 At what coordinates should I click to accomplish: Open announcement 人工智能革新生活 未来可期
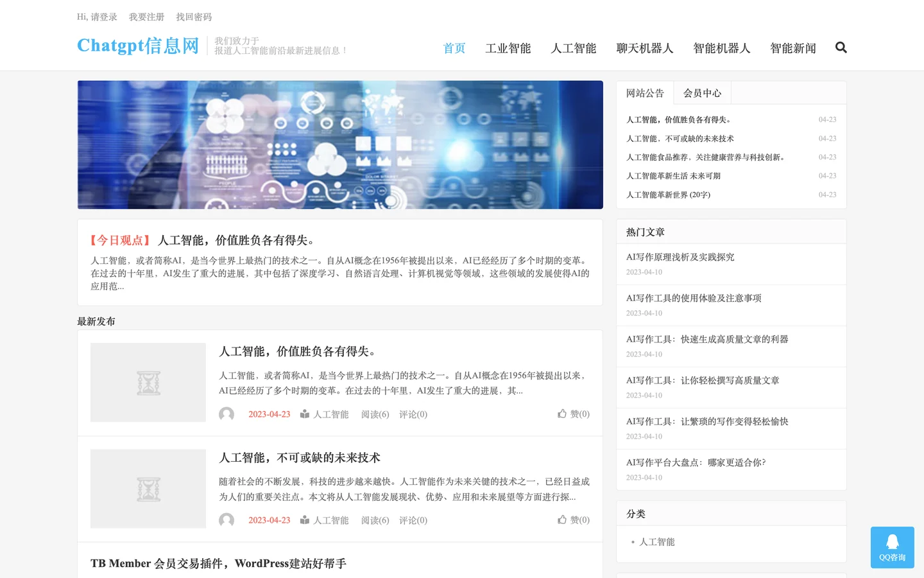(x=674, y=175)
